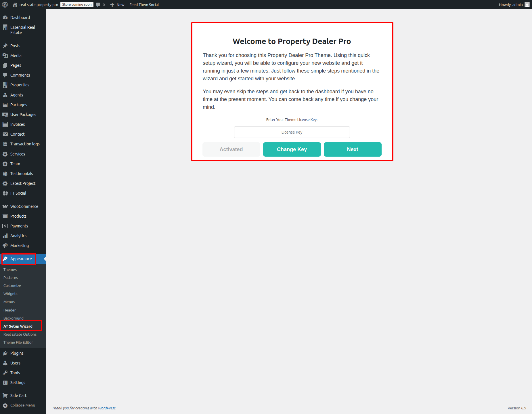The height and width of the screenshot is (414, 532).
Task: Click the Analytics bar chart icon
Action: click(5, 236)
